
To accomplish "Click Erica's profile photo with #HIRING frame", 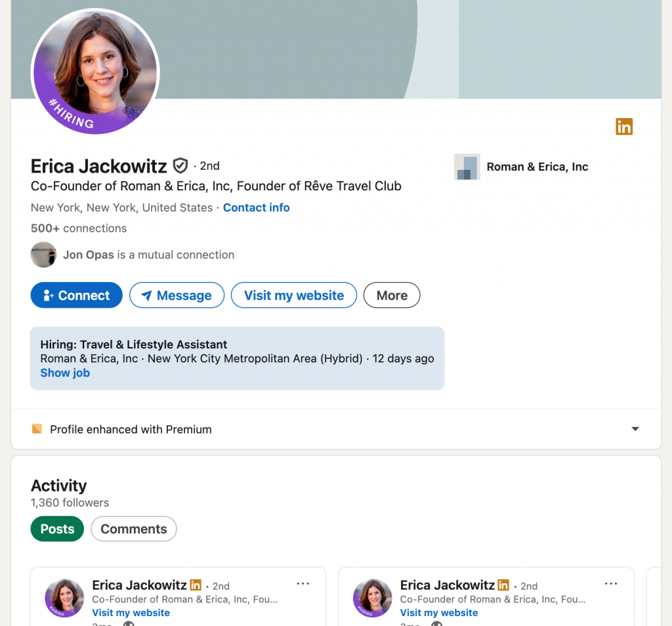I will (95, 71).
